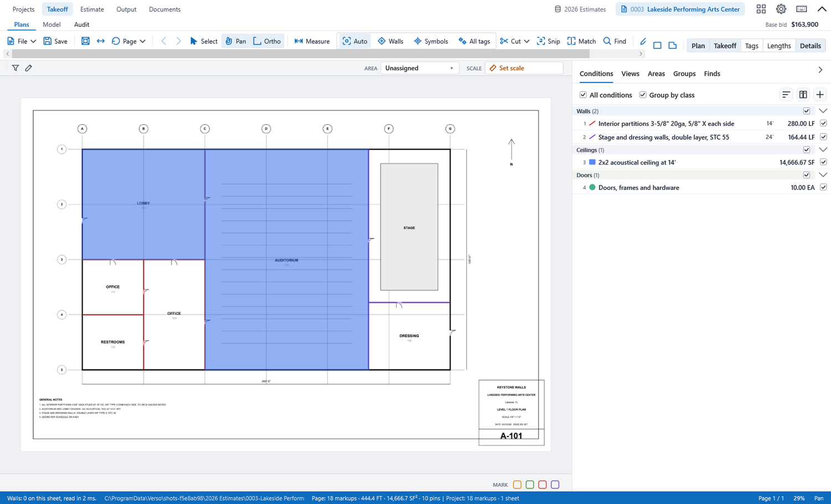Collapse the top header chevron
The height and width of the screenshot is (504, 831).
822,9
